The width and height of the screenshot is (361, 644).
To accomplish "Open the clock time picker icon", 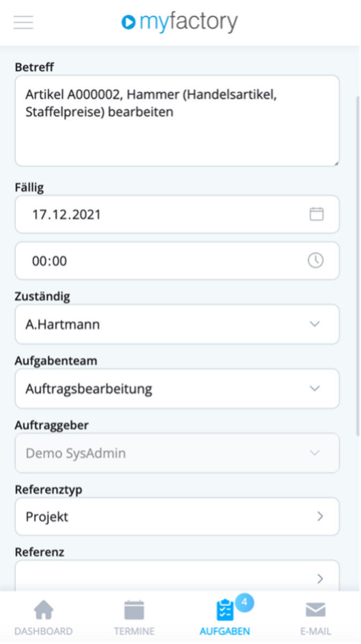I will click(315, 260).
